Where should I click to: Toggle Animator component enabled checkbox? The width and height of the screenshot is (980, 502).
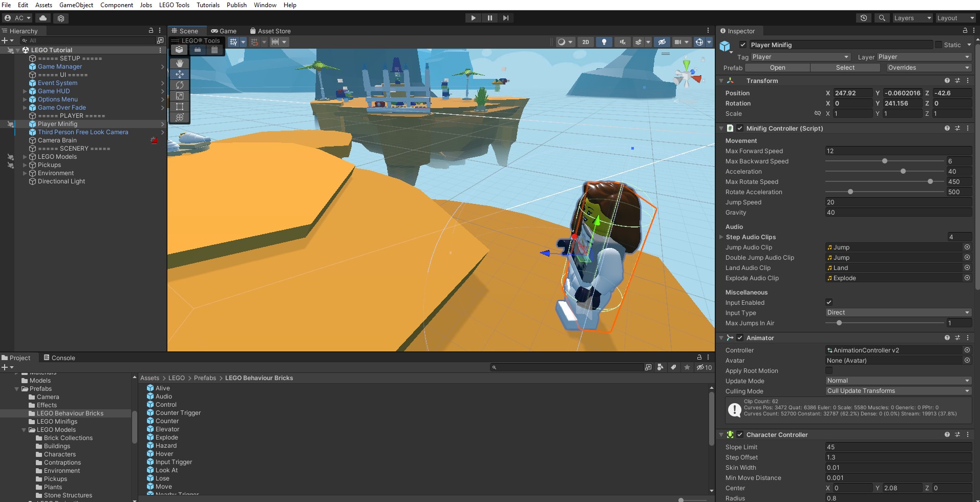(740, 338)
